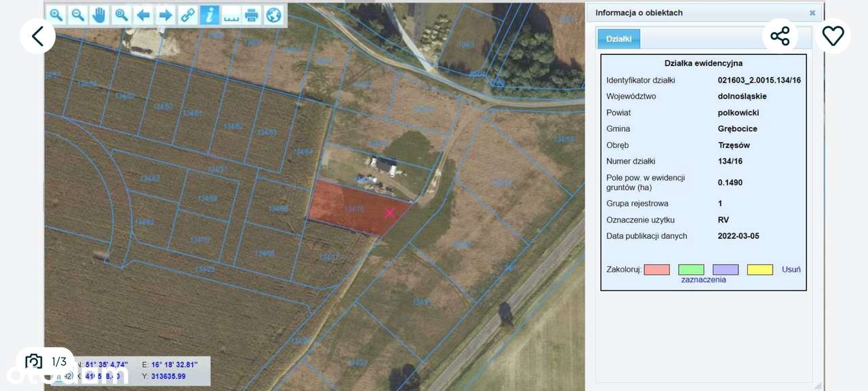Viewport: 868px width, 391px height.
Task: Click the red X marker on map
Action: [390, 212]
